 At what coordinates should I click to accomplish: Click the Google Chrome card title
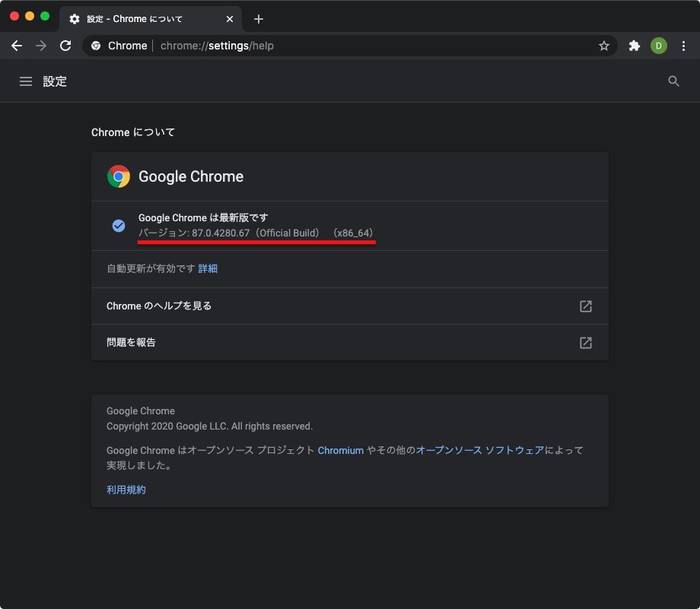coord(191,176)
